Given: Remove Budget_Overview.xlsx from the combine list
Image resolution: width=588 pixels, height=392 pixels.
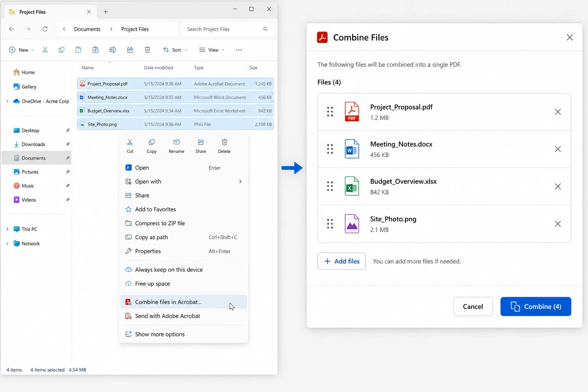Looking at the screenshot, I should point(558,186).
